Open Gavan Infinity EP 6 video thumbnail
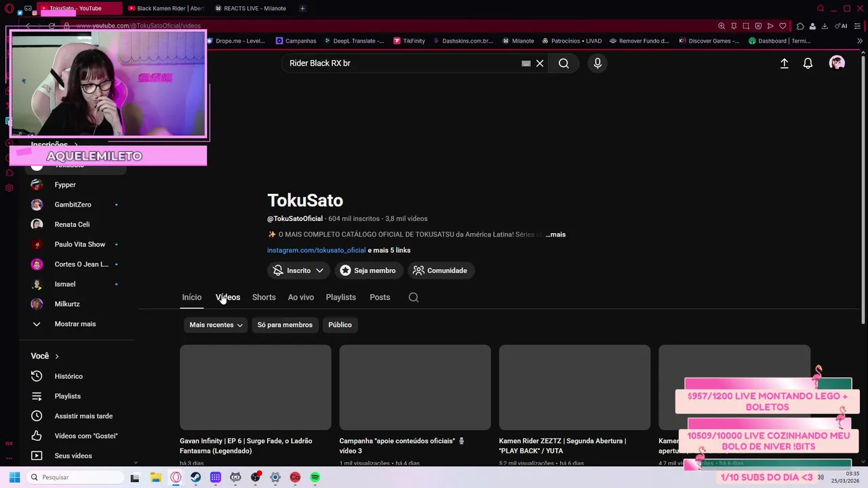The width and height of the screenshot is (868, 488). (x=256, y=387)
